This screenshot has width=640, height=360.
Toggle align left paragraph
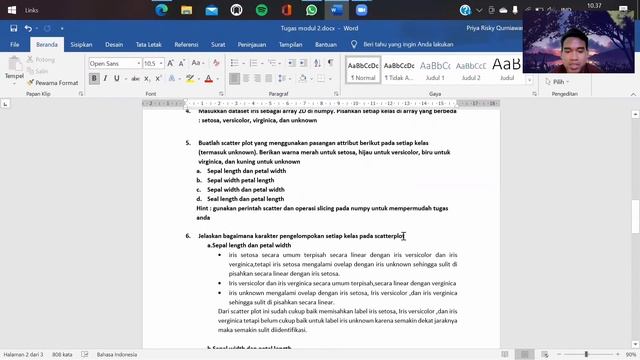point(234,78)
